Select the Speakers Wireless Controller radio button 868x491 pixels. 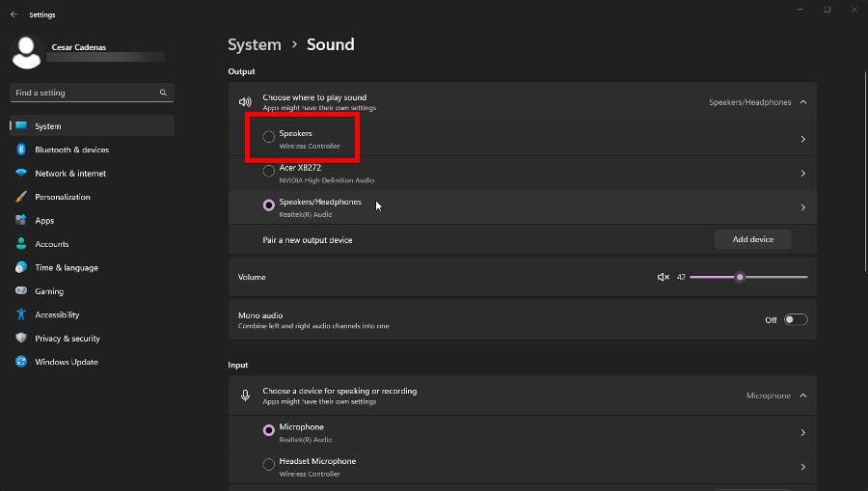point(269,138)
